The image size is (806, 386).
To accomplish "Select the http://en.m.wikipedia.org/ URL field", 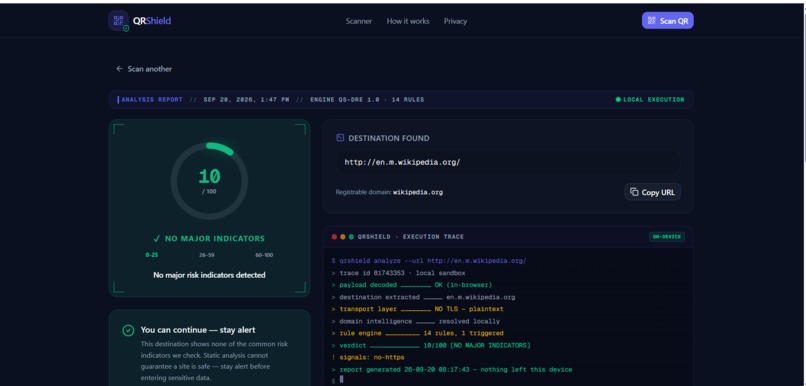I will coord(508,162).
